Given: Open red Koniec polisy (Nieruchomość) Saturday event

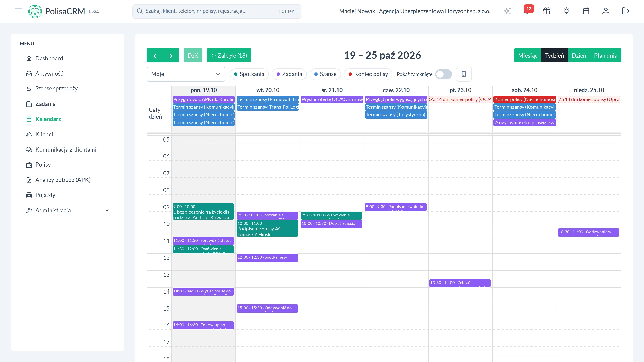Looking at the screenshot, I should pyautogui.click(x=524, y=99).
